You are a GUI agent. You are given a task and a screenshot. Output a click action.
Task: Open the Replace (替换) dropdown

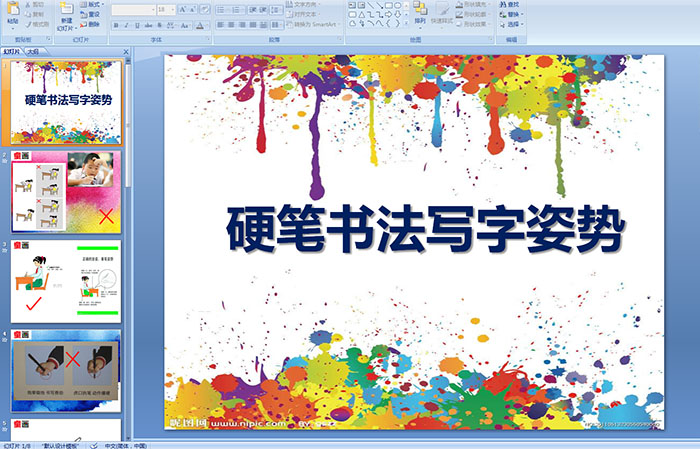512,14
